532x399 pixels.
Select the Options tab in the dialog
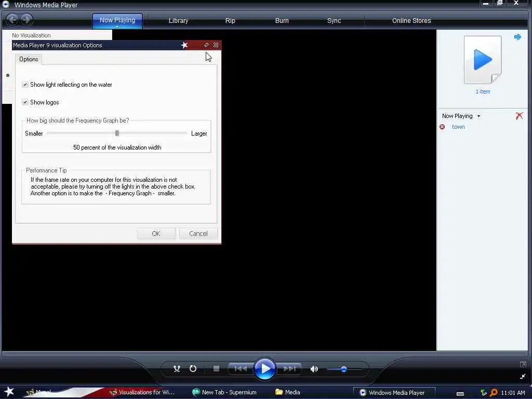(x=29, y=59)
